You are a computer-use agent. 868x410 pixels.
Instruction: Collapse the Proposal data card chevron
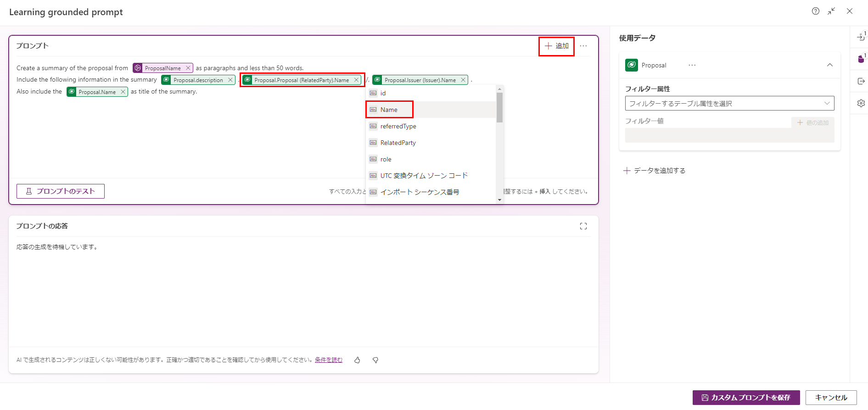pyautogui.click(x=830, y=65)
